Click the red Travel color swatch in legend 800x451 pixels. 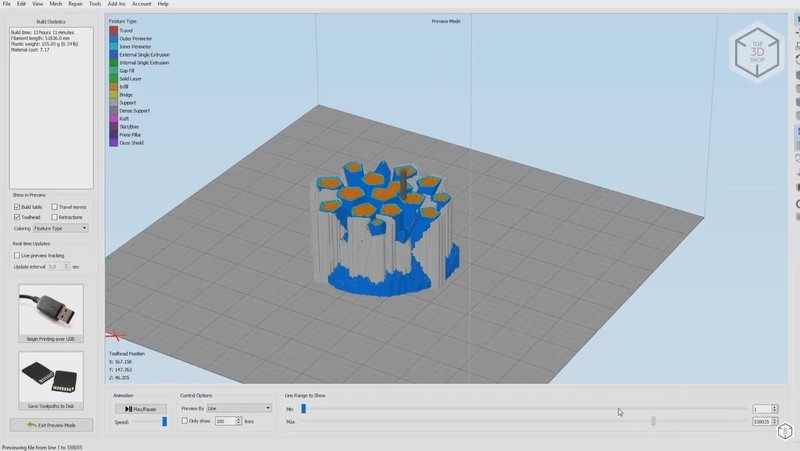pos(114,30)
